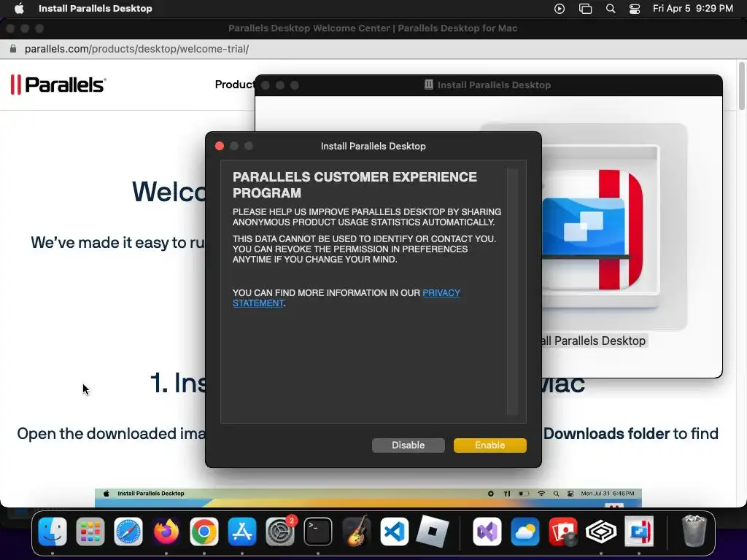This screenshot has width=747, height=560.
Task: Open the weather cloud app in Dock
Action: (x=525, y=532)
